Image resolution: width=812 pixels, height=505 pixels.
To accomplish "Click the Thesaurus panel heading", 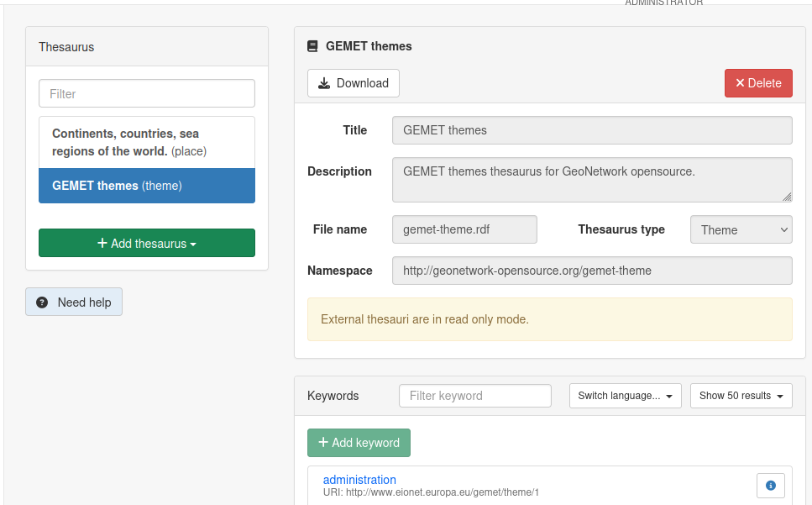I will tap(66, 47).
